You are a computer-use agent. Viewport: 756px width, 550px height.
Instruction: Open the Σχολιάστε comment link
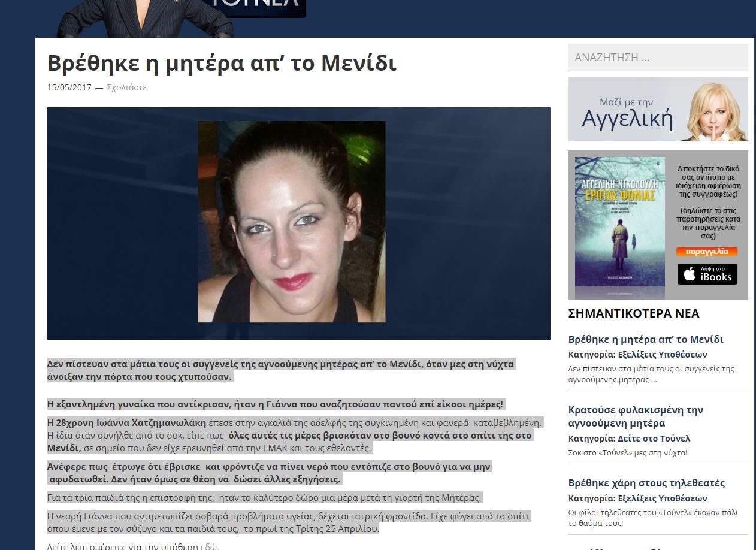coord(126,87)
